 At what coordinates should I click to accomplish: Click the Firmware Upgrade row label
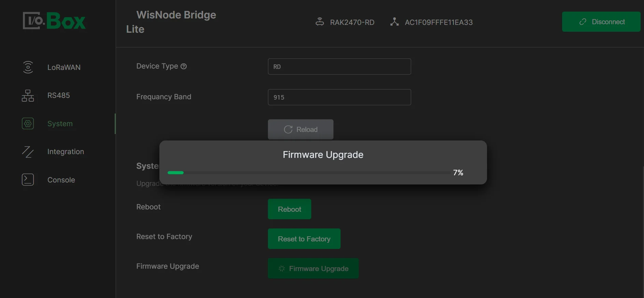168,266
